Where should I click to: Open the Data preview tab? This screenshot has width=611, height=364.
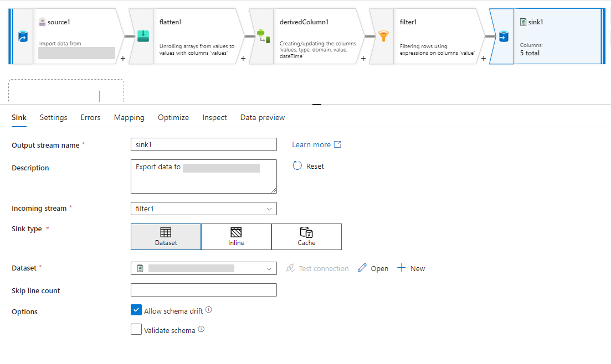[x=262, y=117]
